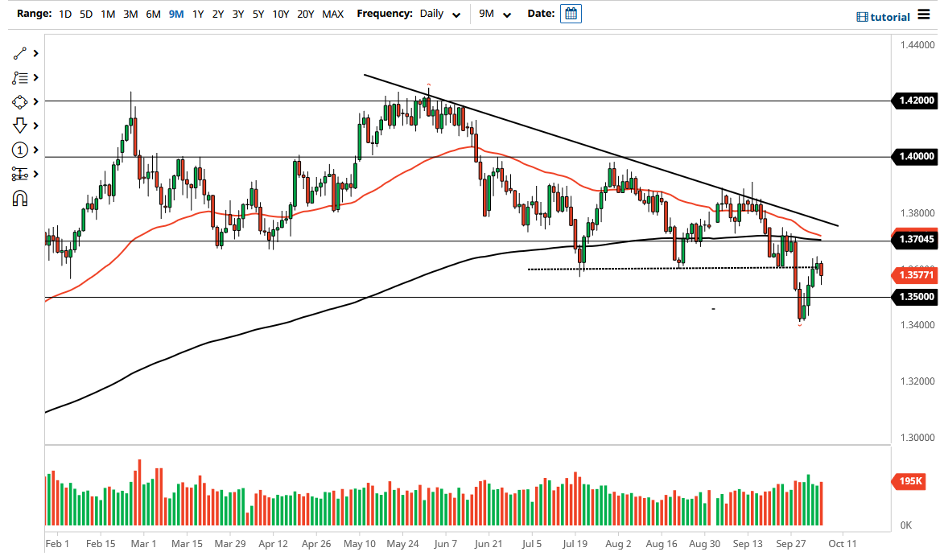Choose the 3M range

(130, 14)
